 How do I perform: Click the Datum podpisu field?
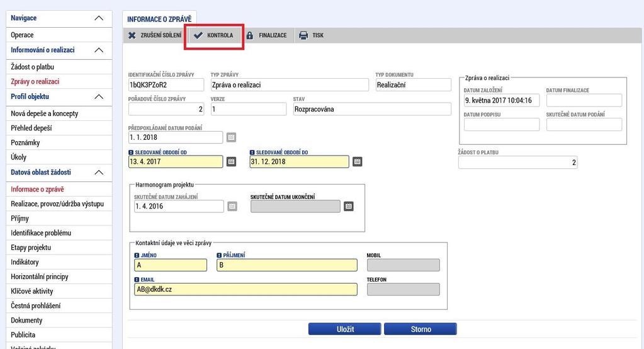click(502, 125)
